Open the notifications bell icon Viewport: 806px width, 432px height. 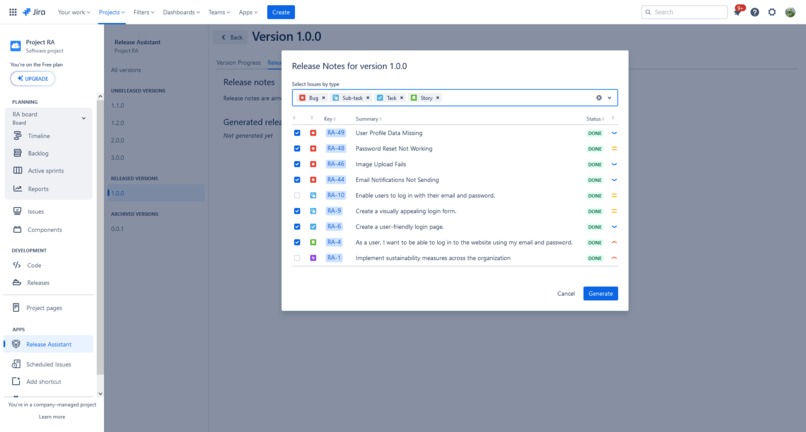tap(738, 12)
